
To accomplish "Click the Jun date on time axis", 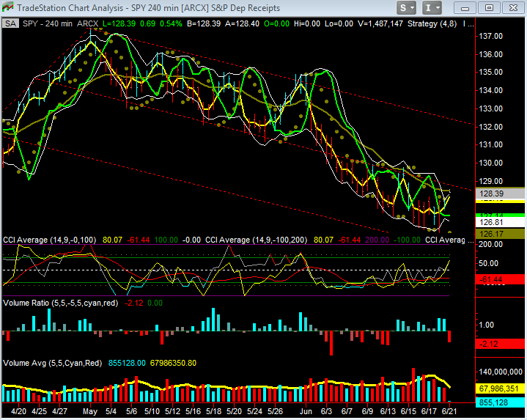I will click(306, 411).
